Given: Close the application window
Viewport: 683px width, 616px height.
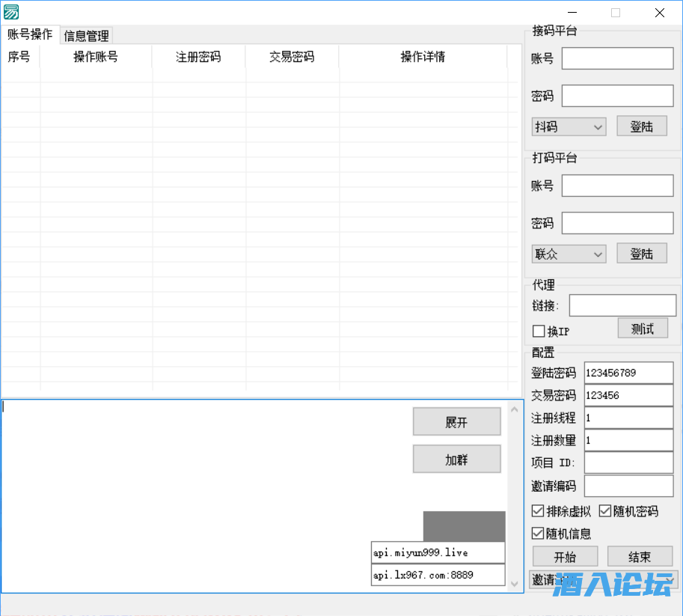Looking at the screenshot, I should [x=659, y=13].
